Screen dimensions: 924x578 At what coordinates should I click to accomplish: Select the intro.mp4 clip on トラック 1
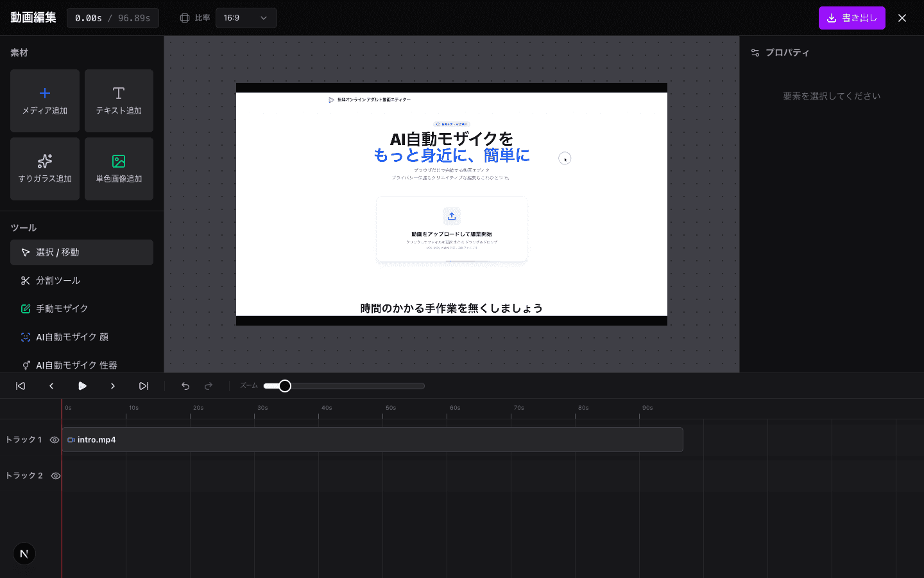(372, 439)
